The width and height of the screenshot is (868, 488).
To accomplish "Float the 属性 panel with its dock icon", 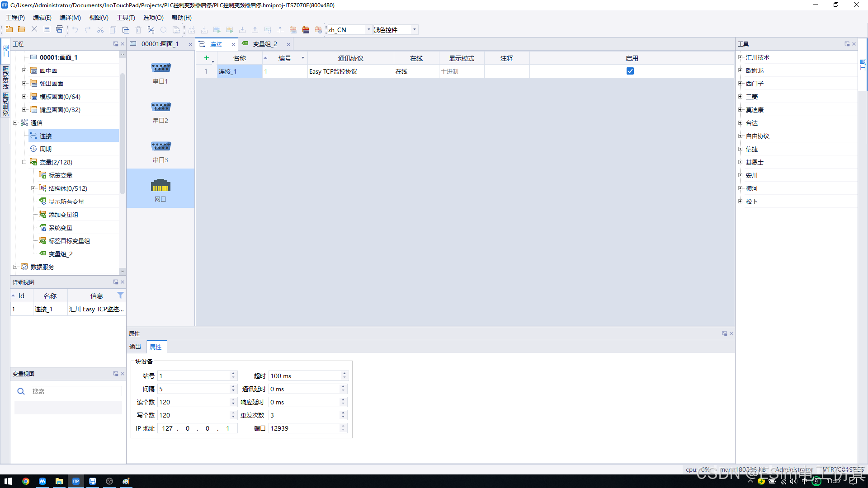I will pos(724,333).
